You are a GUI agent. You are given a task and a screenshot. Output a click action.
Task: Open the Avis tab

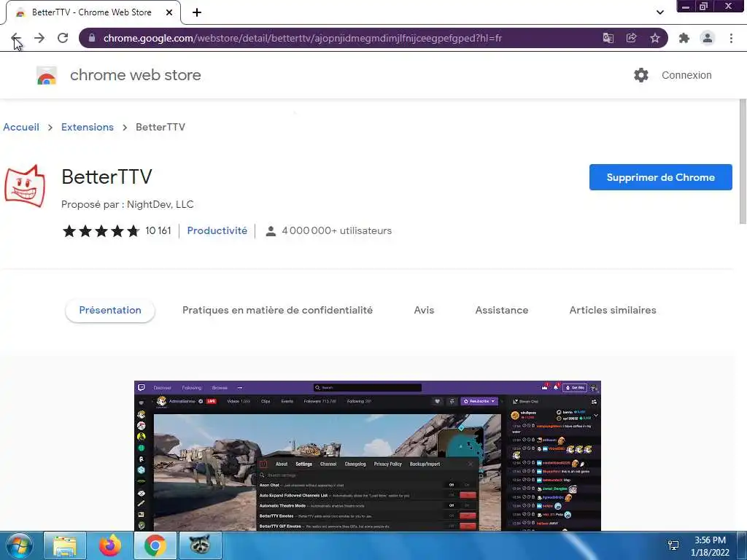coord(424,310)
